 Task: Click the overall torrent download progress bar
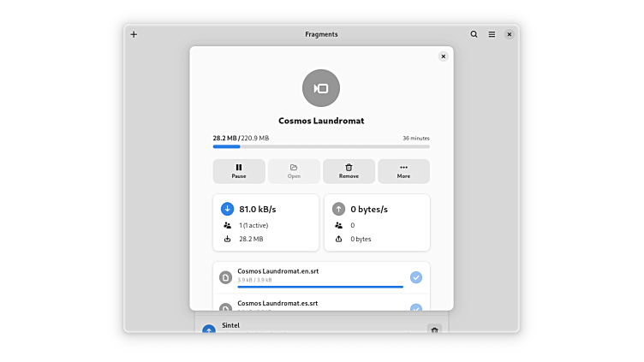pyautogui.click(x=321, y=146)
